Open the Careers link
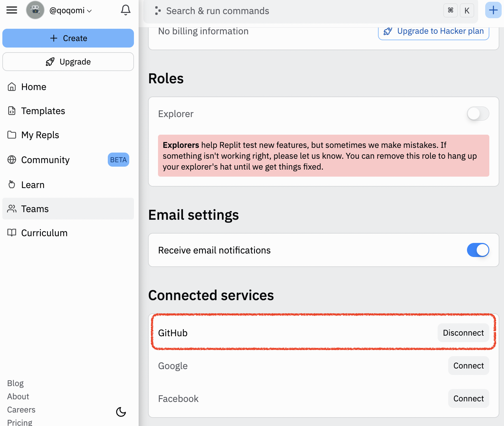 pos(21,410)
